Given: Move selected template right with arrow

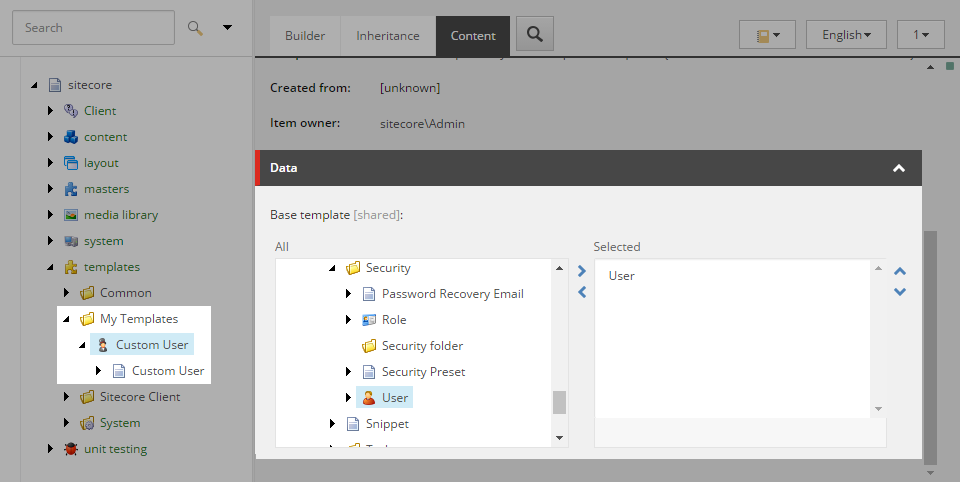Looking at the screenshot, I should click(582, 271).
